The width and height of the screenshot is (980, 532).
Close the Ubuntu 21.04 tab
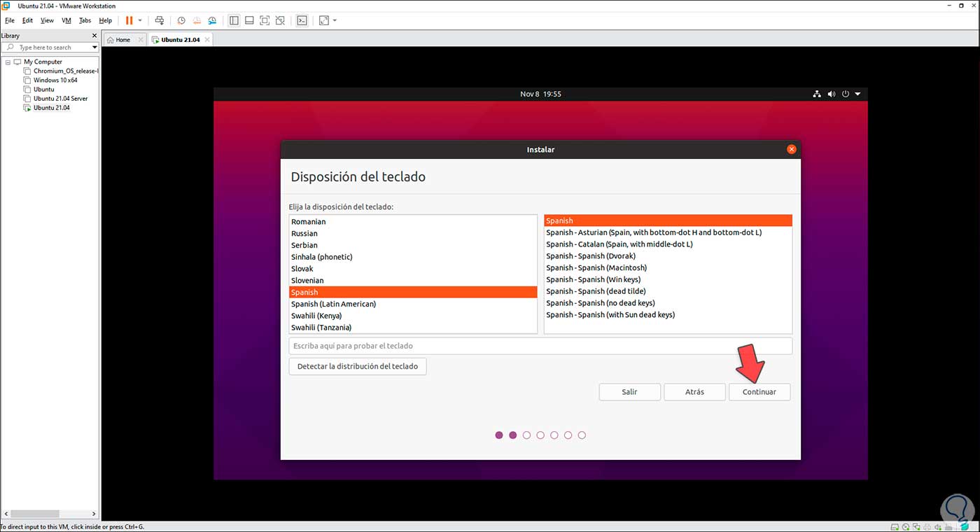coord(206,40)
